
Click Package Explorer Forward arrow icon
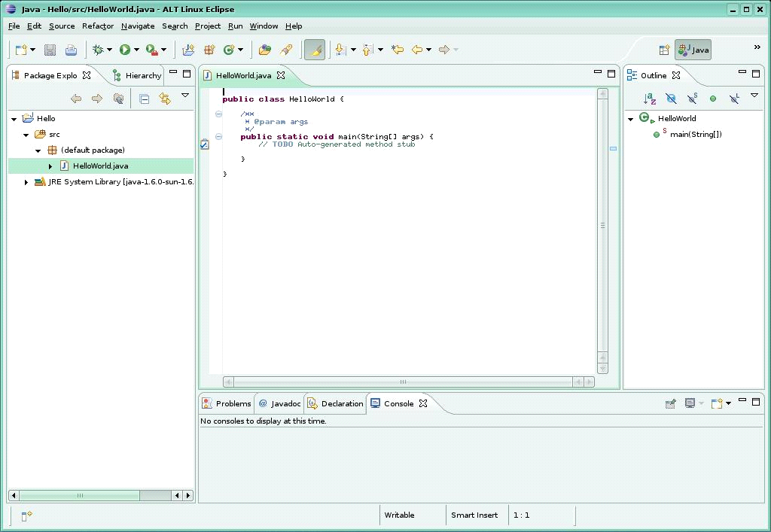click(97, 99)
